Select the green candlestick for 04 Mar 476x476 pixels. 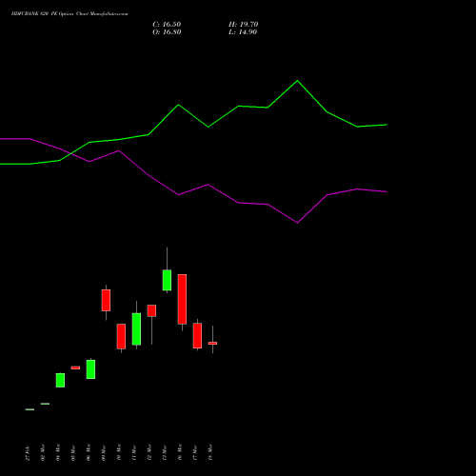[x=60, y=380]
